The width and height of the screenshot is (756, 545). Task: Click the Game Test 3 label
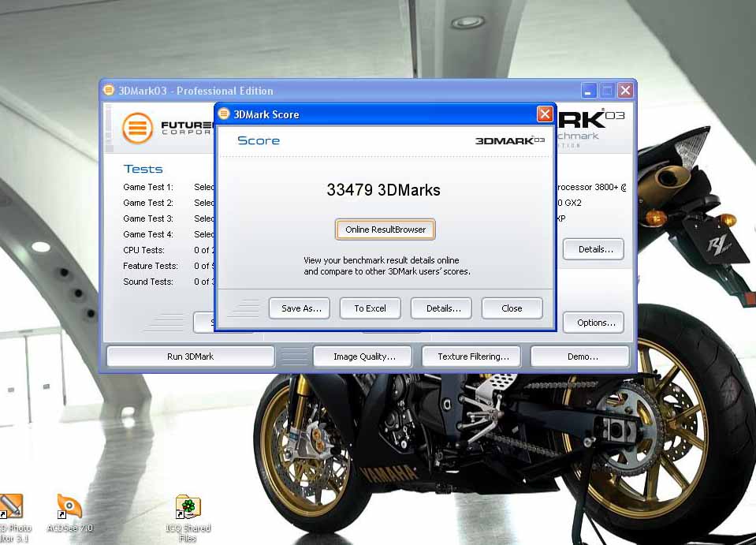click(x=148, y=218)
